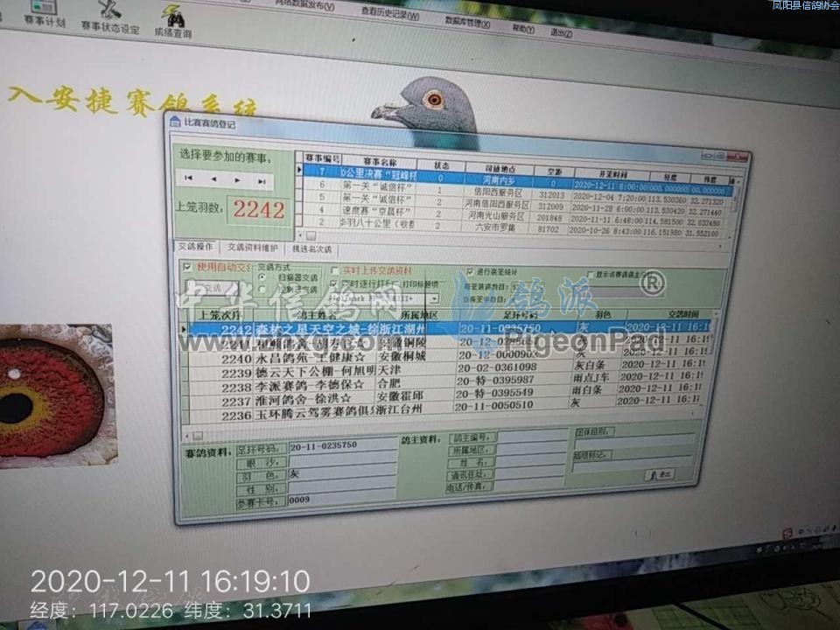
Task: Enable the 实时上传交鸽资料 checkbox
Action: pyautogui.click(x=335, y=270)
